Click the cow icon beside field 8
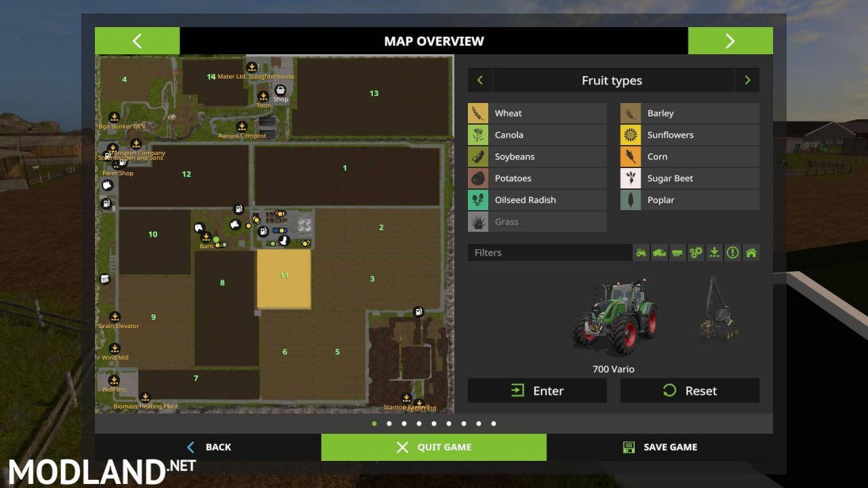Image resolution: width=868 pixels, height=488 pixels. pos(235,224)
